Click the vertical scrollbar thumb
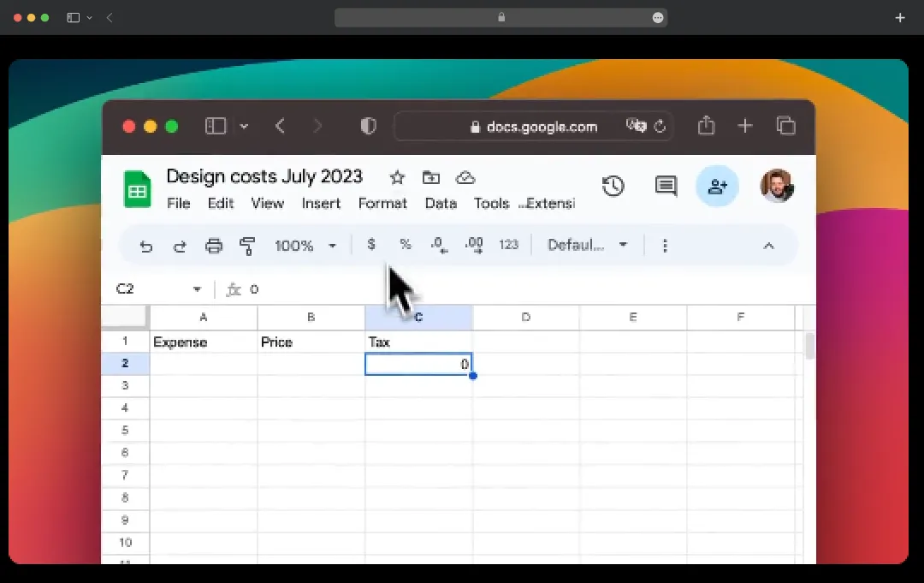Viewport: 924px width, 583px height. [810, 346]
